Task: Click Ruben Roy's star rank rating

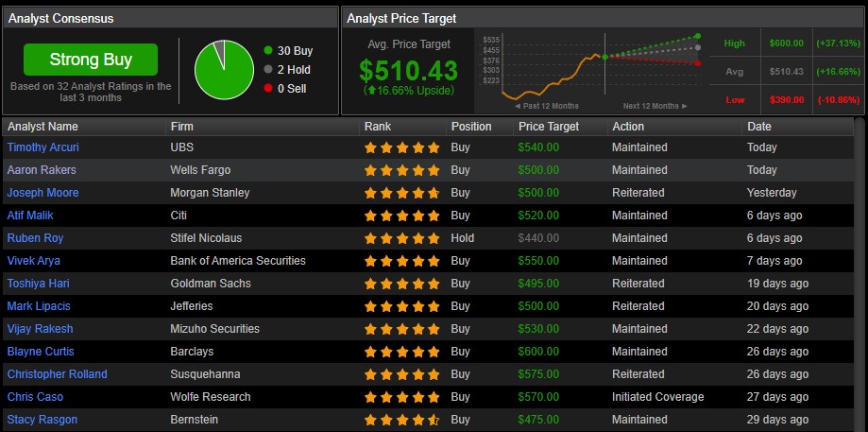Action: [402, 239]
